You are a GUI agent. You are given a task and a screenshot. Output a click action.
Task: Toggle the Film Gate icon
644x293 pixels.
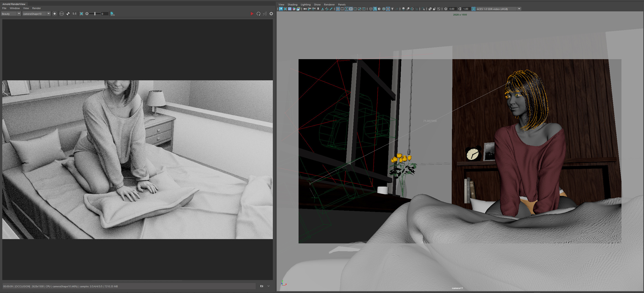tap(342, 9)
